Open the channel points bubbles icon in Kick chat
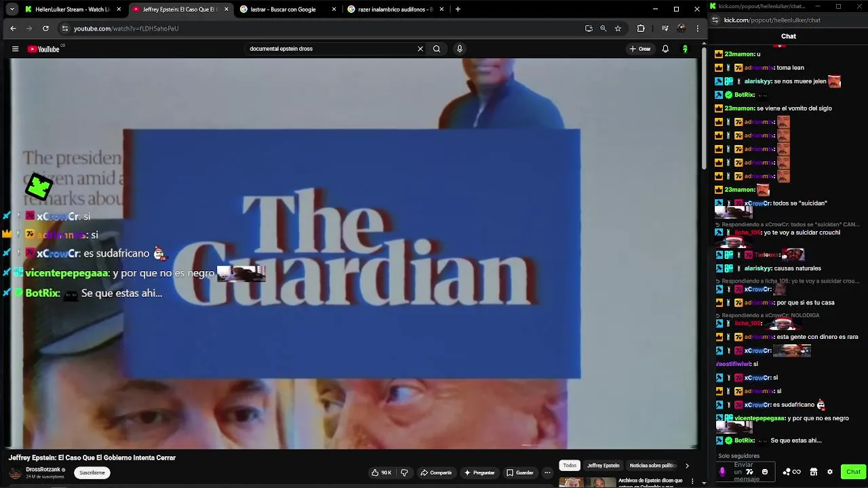This screenshot has height=488, width=868. click(x=787, y=472)
